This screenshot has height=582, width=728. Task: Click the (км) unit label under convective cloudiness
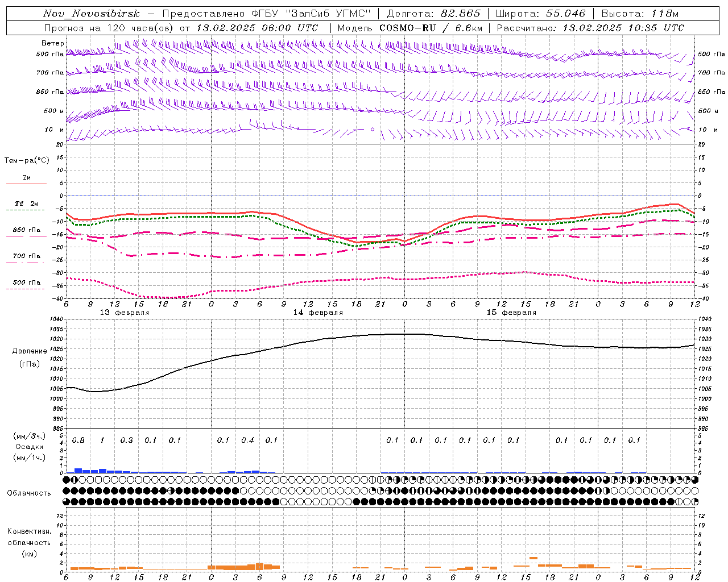tap(29, 554)
